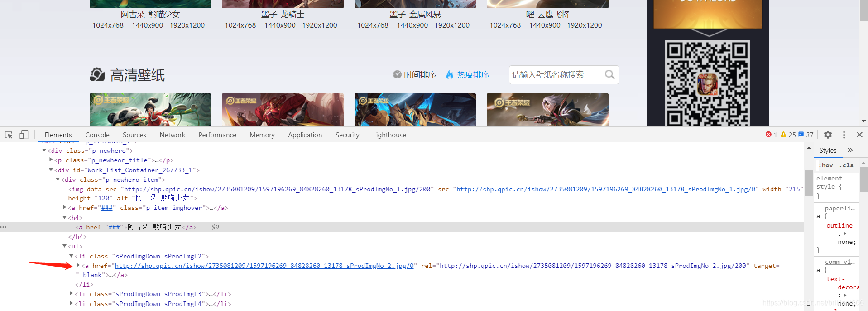Click 1440x900 under 曜-云鹰飞将
This screenshot has width=868, height=311.
545,25
